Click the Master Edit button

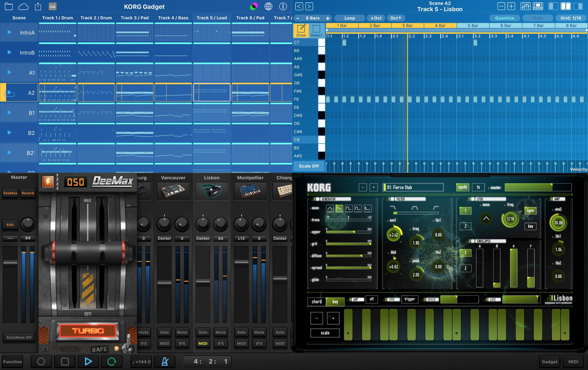click(x=10, y=224)
